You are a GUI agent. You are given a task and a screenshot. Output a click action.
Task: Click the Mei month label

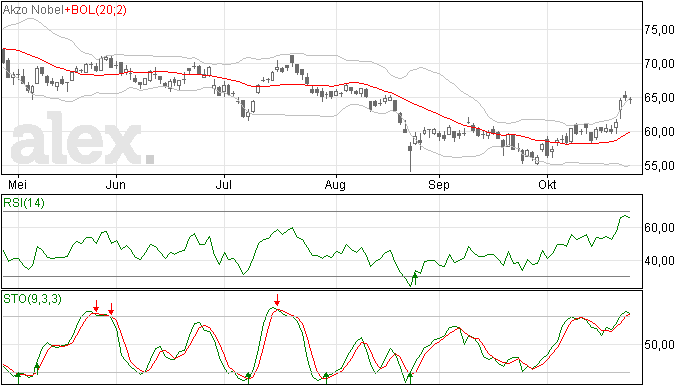(x=18, y=184)
